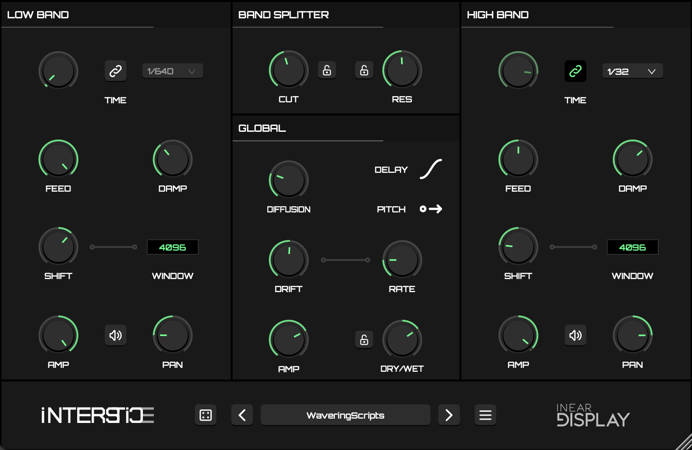
Task: Toggle the Low Band time sync link
Action: coord(115,71)
